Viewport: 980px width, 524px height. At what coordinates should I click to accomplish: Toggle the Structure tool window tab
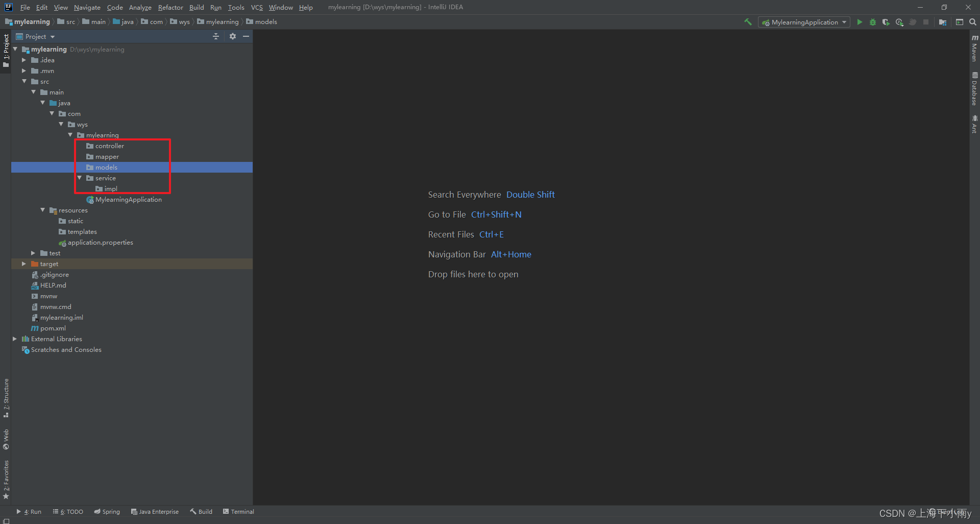click(6, 398)
